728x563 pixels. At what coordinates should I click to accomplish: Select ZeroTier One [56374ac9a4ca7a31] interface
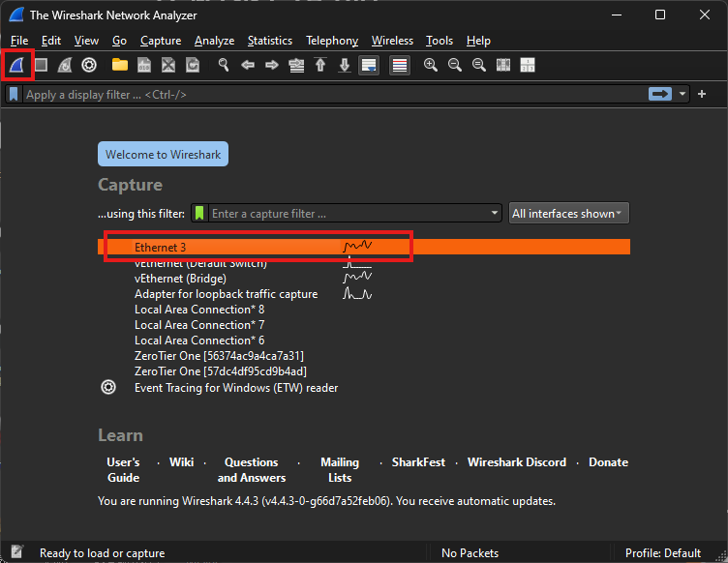point(364,356)
